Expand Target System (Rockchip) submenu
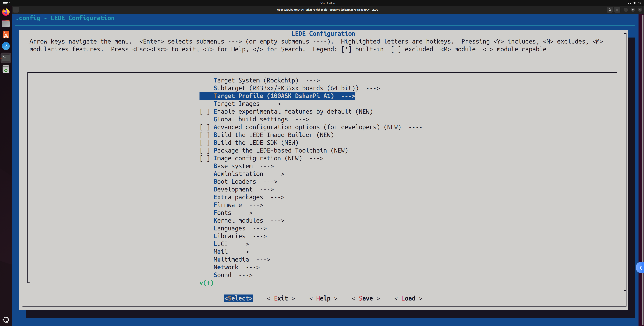The width and height of the screenshot is (644, 326). click(266, 81)
